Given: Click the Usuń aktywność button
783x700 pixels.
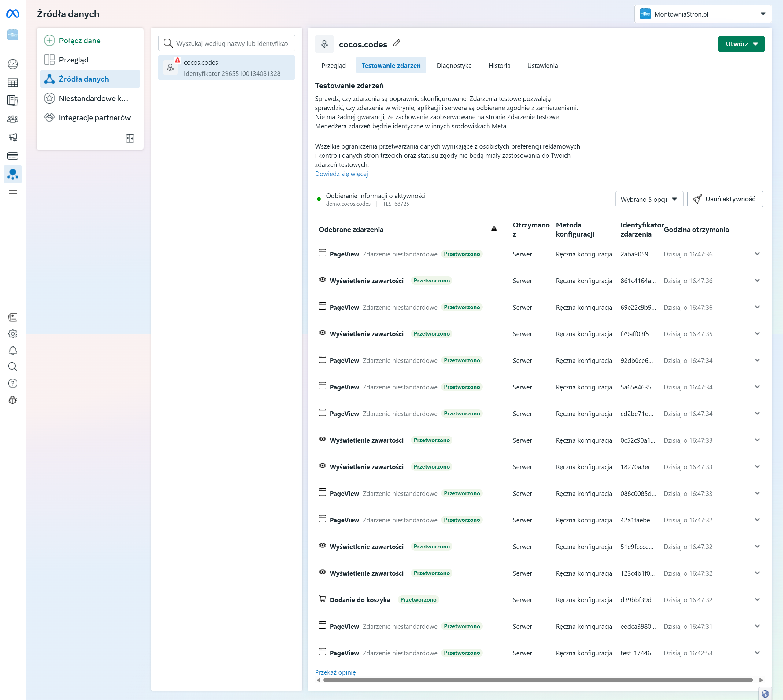Looking at the screenshot, I should (x=725, y=199).
